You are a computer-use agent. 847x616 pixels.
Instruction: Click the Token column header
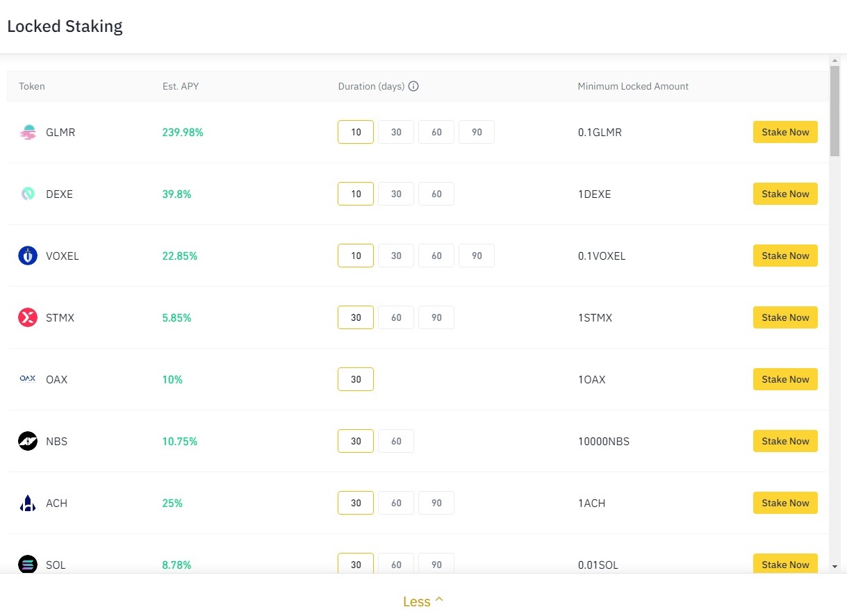(x=32, y=86)
